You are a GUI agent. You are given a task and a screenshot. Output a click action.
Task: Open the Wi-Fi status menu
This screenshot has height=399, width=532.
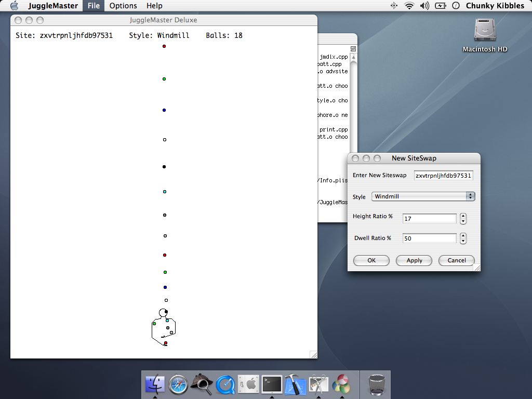[x=409, y=5]
